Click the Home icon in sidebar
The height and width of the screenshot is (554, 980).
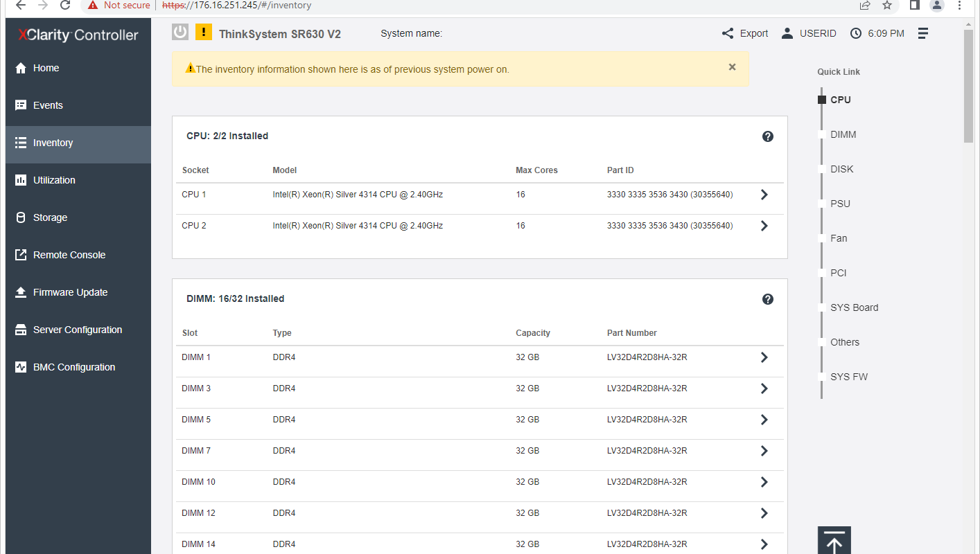[21, 68]
